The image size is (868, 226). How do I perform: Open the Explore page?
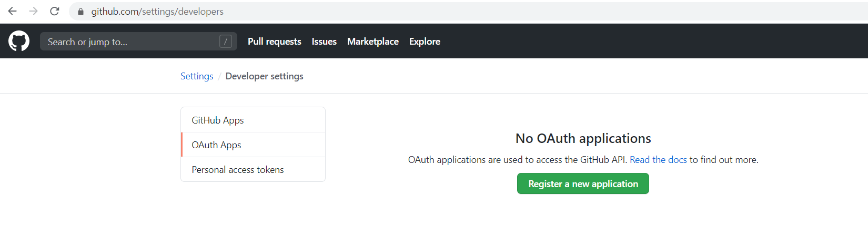tap(425, 41)
